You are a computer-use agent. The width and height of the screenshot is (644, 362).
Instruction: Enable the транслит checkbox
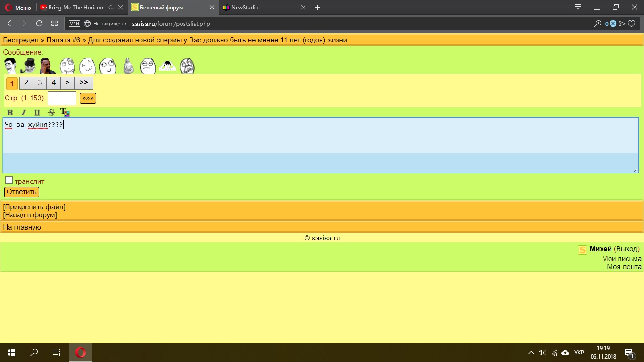coord(9,180)
